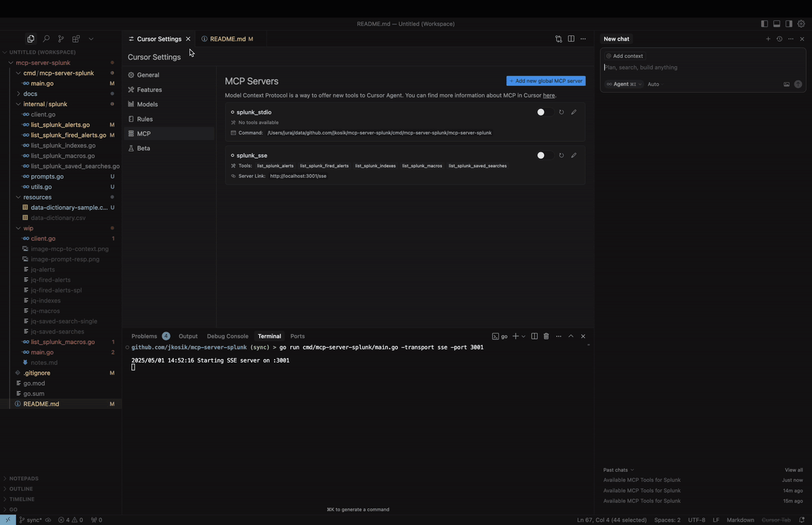Maximize the terminal panel with the chevron
The image size is (812, 525).
[570, 336]
